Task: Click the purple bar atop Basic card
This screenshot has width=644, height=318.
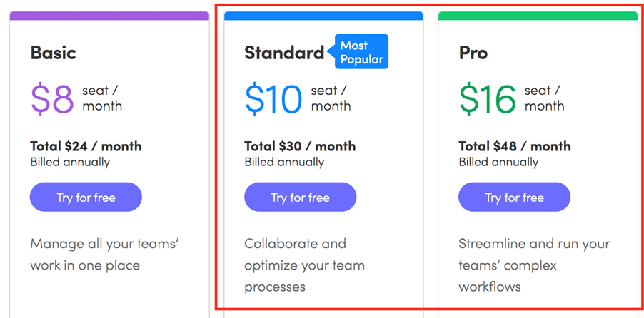Action: click(x=109, y=16)
